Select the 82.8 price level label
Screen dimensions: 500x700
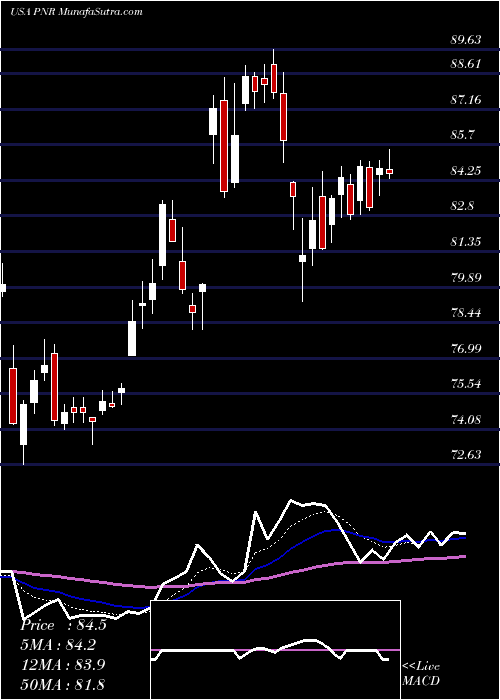[463, 206]
